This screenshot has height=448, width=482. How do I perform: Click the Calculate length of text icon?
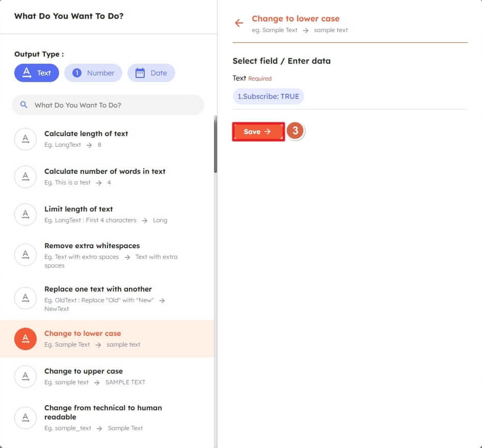(x=25, y=139)
